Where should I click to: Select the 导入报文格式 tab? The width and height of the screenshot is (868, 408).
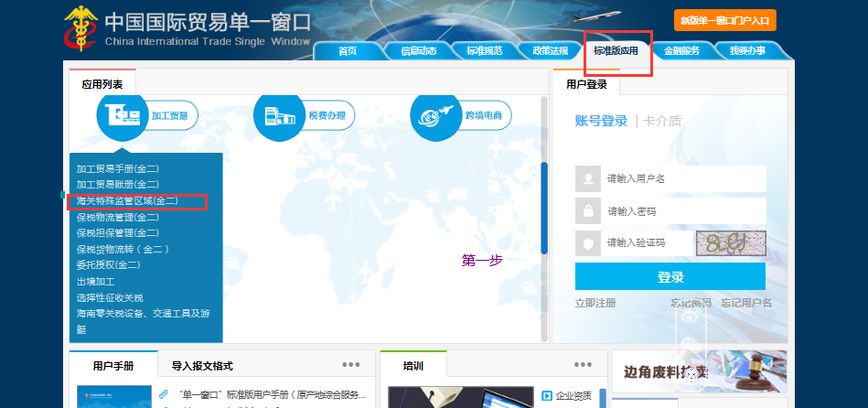tap(202, 366)
